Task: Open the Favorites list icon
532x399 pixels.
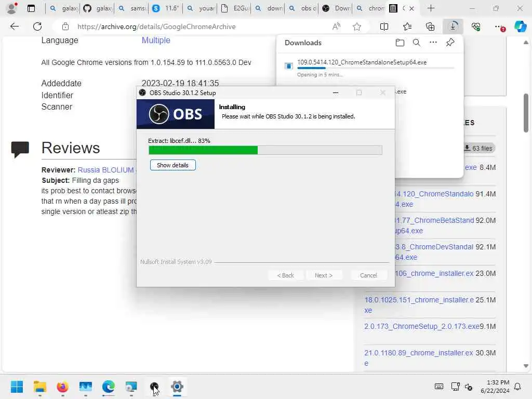Action: tap(407, 26)
